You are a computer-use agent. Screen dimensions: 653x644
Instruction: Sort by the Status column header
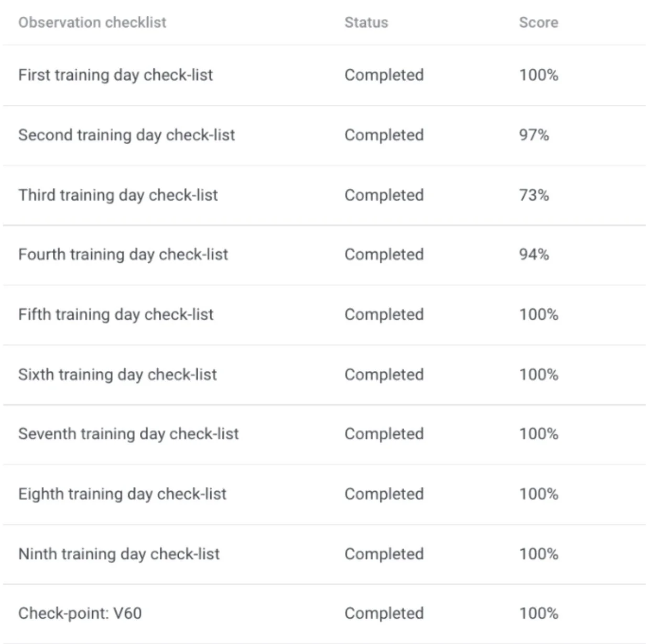click(x=366, y=23)
